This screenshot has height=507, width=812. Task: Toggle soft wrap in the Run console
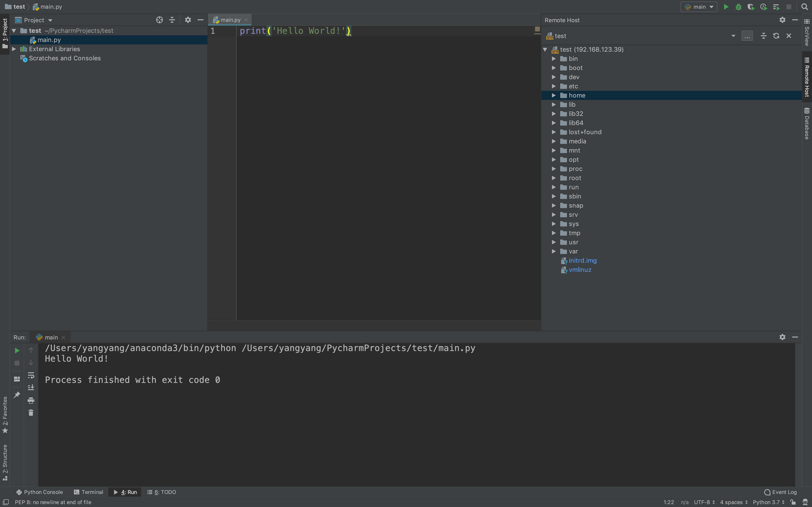point(30,375)
